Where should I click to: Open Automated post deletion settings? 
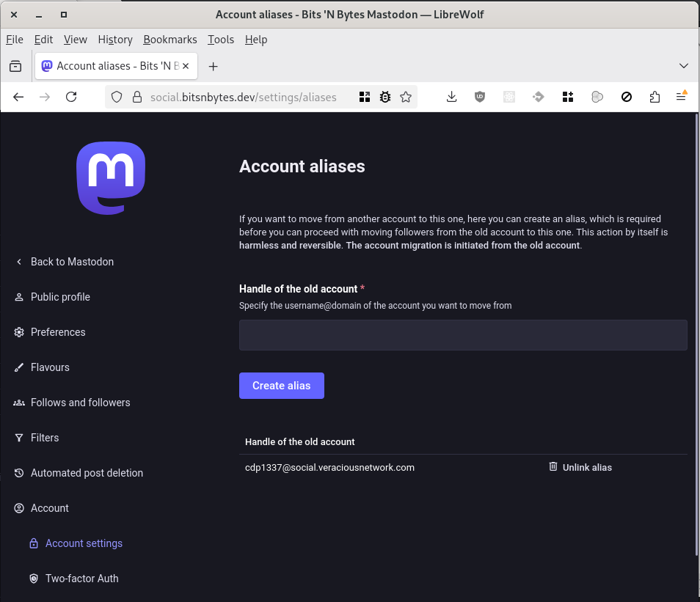tap(87, 473)
